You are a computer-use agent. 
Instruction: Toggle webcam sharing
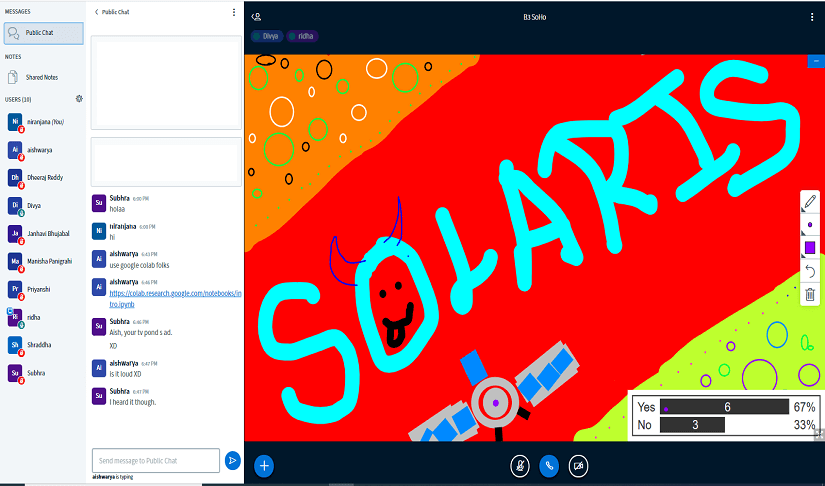[579, 466]
